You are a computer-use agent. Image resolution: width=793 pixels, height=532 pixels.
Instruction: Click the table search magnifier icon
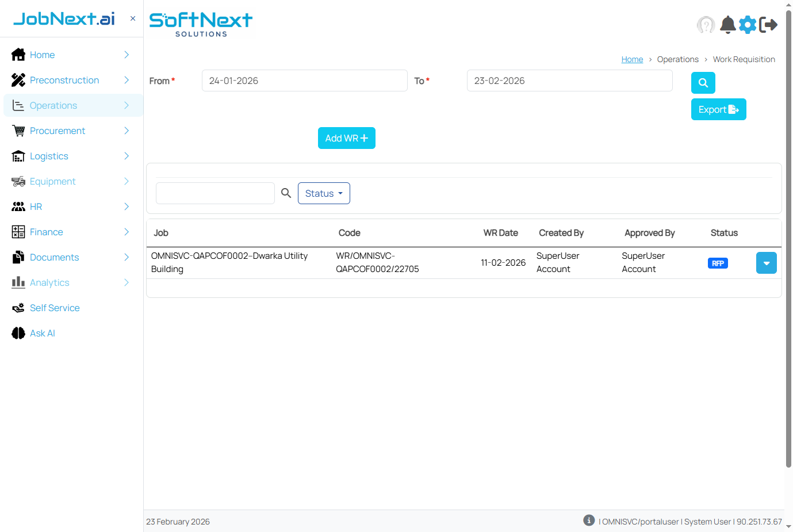click(x=286, y=193)
